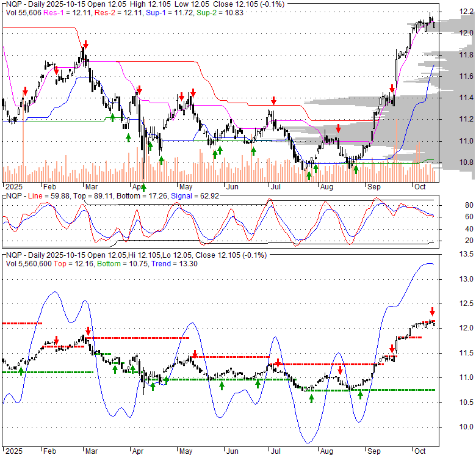Click the red sell arrow at the early-March peak in the top chart

coord(86,45)
